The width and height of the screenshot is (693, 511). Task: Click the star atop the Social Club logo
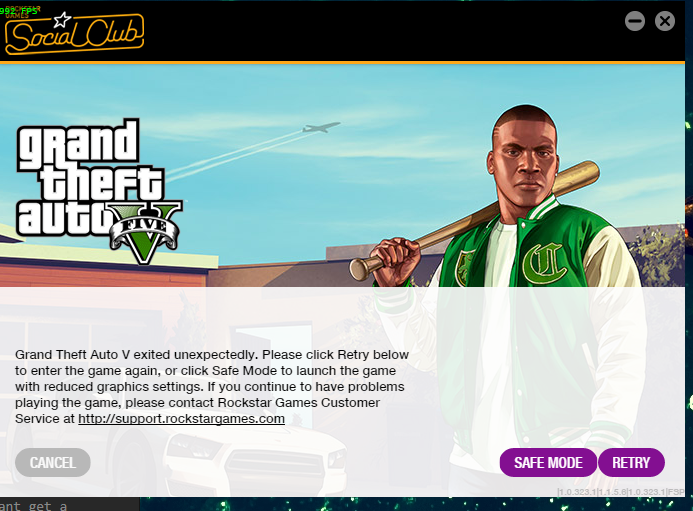click(62, 19)
